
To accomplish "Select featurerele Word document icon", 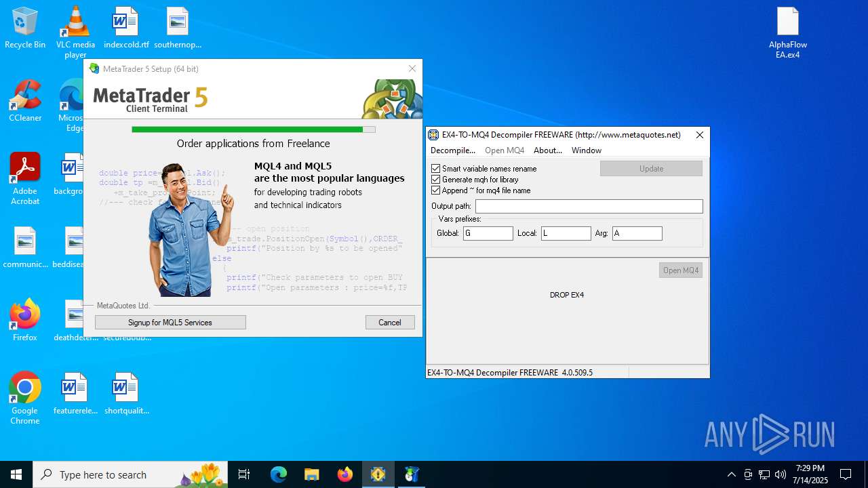I will (x=75, y=394).
